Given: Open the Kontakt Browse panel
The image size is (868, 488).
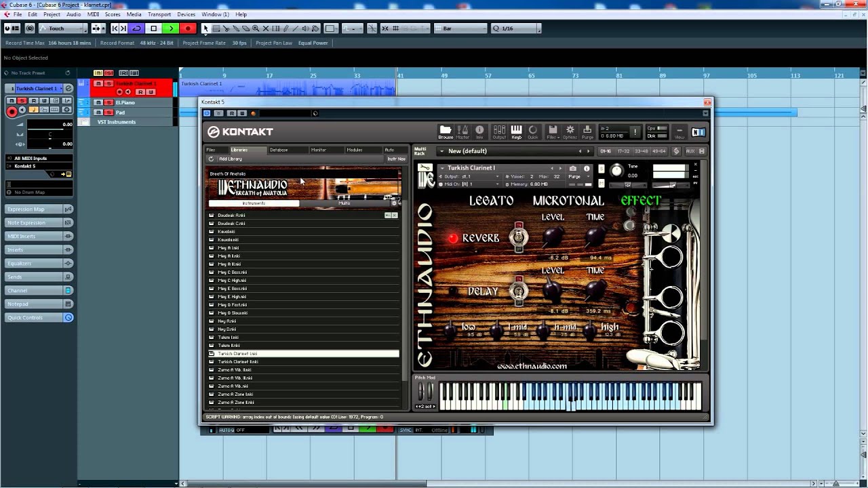Looking at the screenshot, I should [446, 131].
